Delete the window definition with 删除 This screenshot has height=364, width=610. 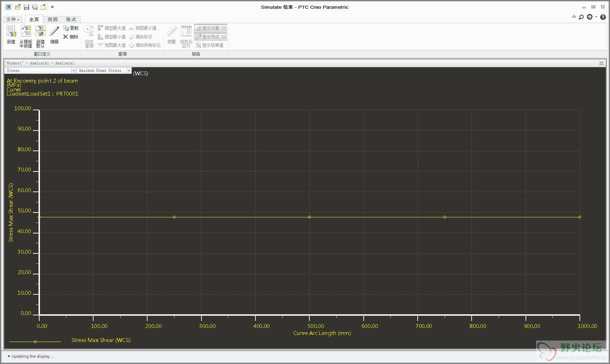(x=71, y=37)
